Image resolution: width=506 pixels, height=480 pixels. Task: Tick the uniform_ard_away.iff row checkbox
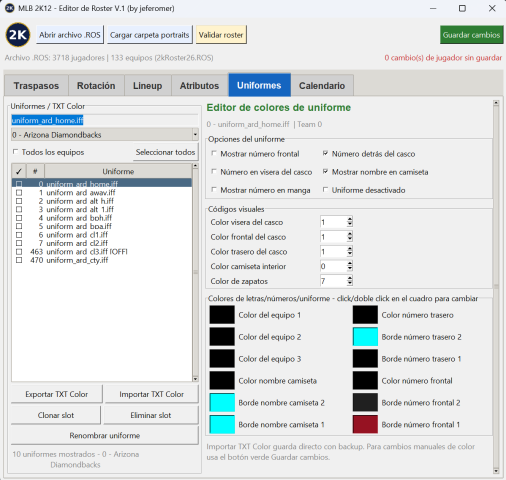pos(19,193)
